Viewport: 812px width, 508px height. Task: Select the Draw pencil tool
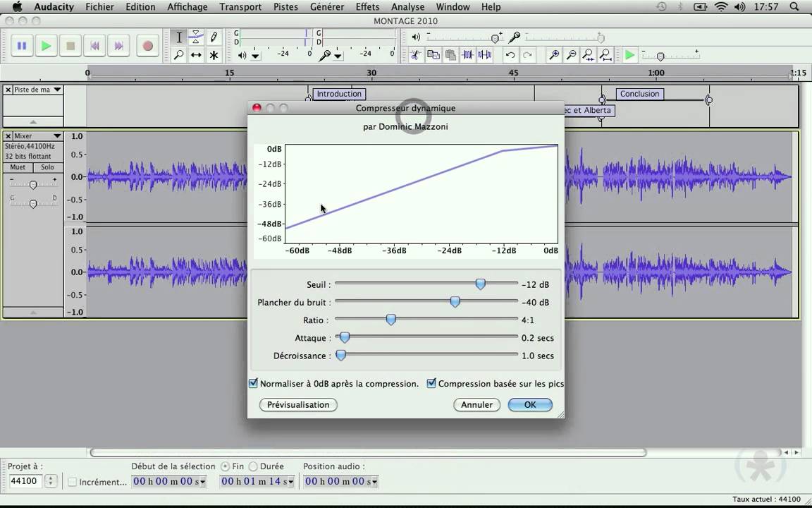pos(214,37)
